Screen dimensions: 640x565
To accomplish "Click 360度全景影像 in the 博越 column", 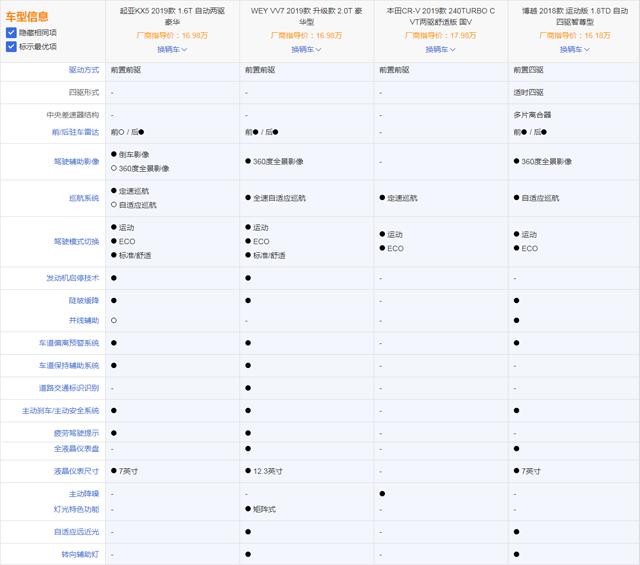I will pos(542,161).
